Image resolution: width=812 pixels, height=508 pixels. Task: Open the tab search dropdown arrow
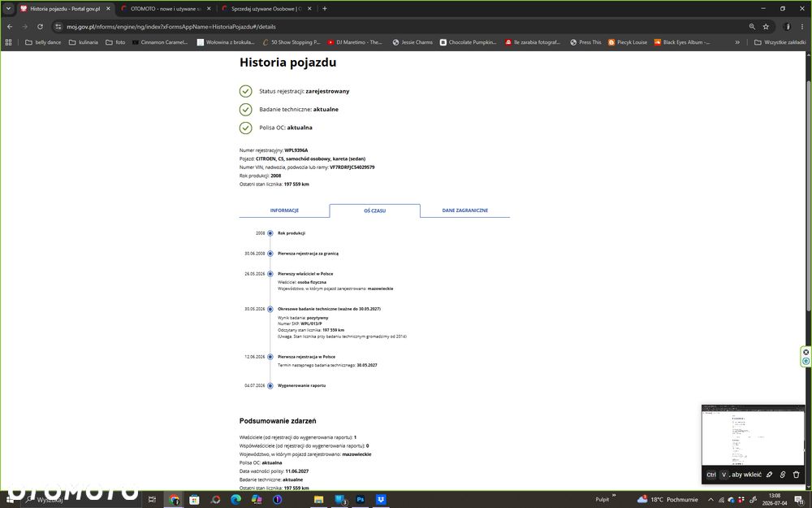click(x=8, y=9)
